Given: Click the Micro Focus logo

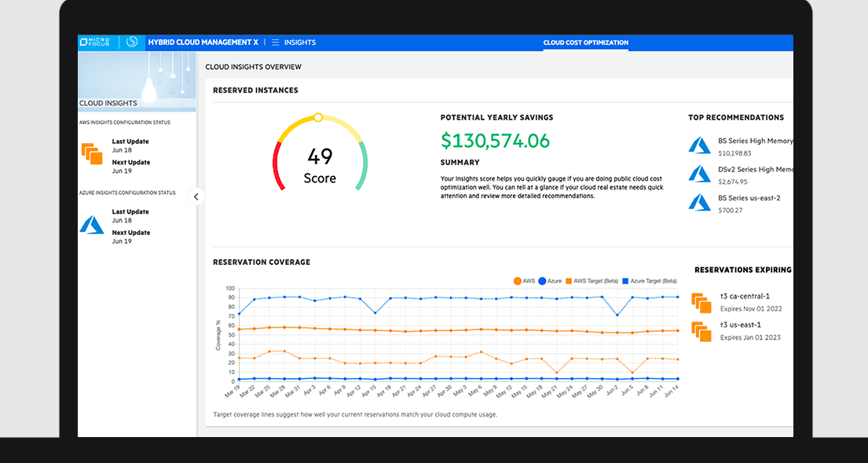Looking at the screenshot, I should point(94,42).
